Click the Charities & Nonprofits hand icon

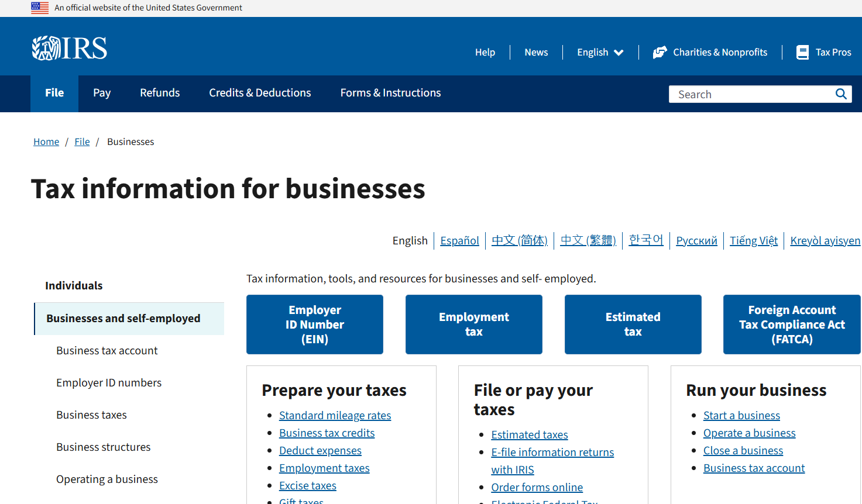(x=660, y=53)
